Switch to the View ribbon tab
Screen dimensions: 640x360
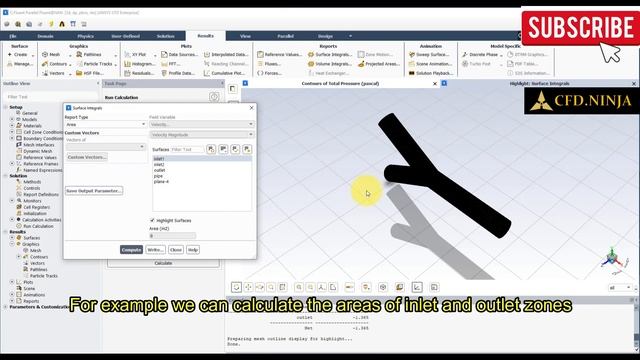pyautogui.click(x=245, y=36)
